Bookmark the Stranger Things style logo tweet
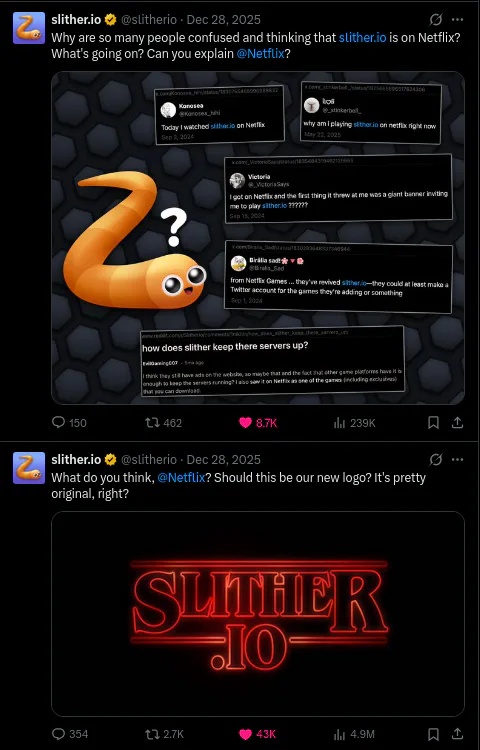 point(434,734)
